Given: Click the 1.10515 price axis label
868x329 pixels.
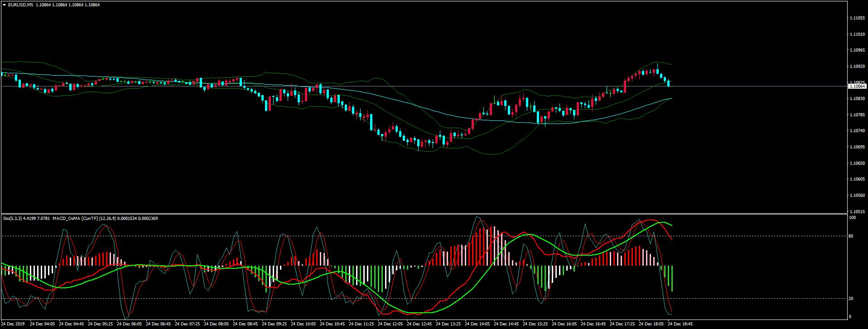Looking at the screenshot, I should tap(858, 211).
